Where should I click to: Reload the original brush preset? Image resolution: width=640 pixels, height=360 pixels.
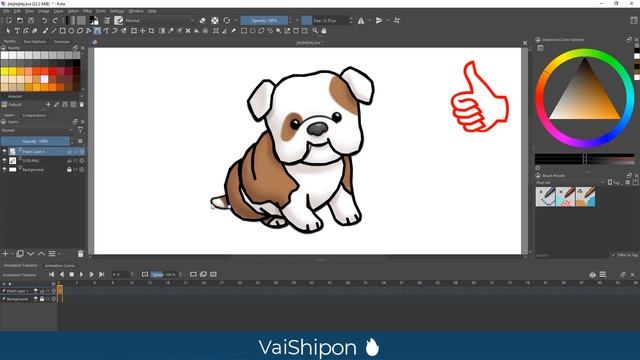[x=227, y=20]
